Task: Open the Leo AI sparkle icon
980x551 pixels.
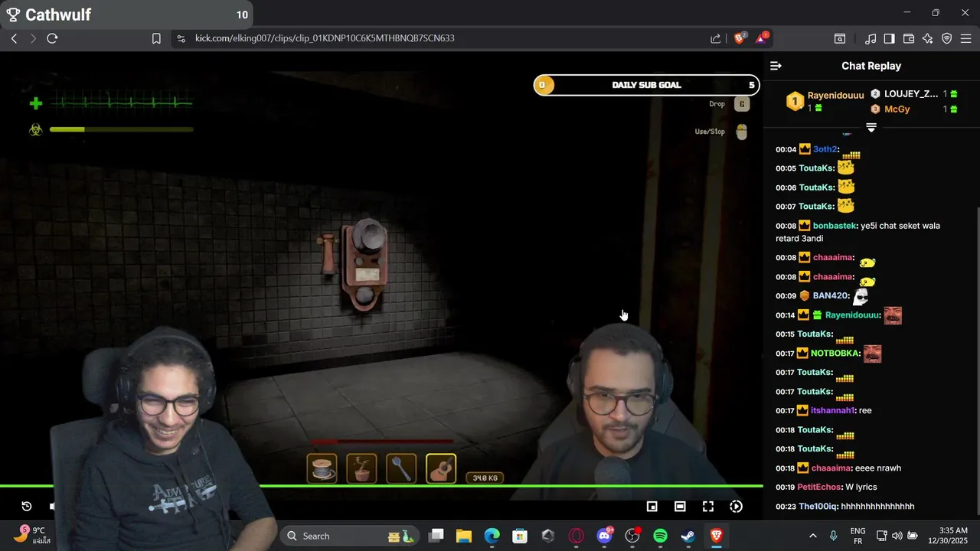Action: point(928,38)
